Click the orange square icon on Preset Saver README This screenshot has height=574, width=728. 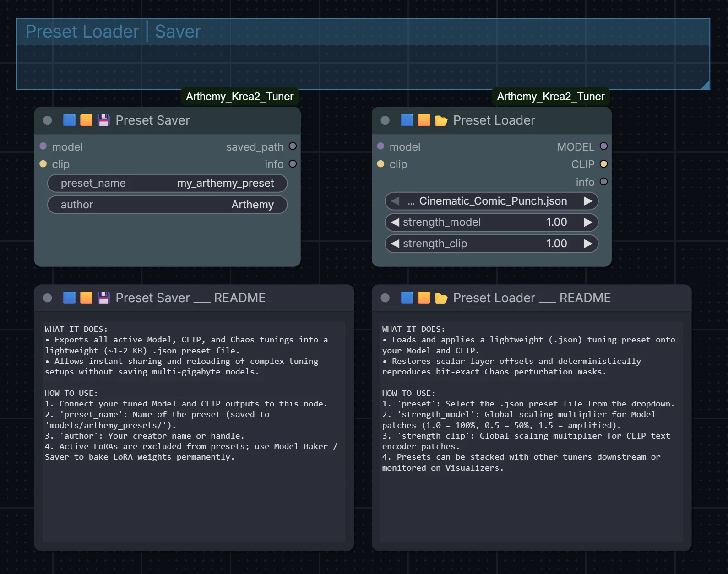(87, 298)
